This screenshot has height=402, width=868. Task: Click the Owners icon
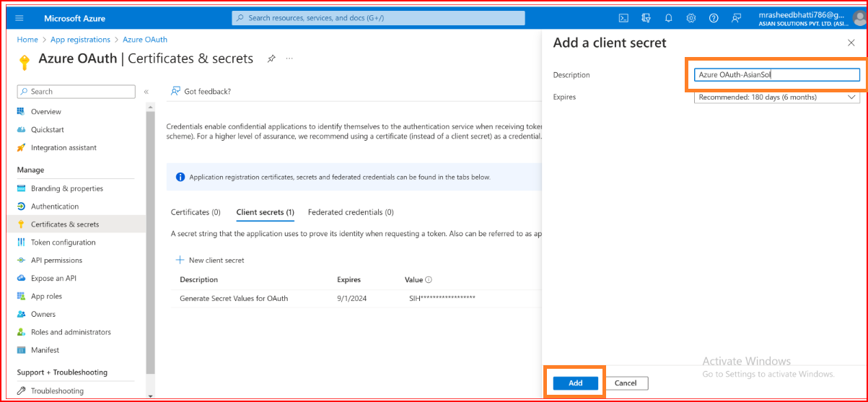(x=22, y=314)
